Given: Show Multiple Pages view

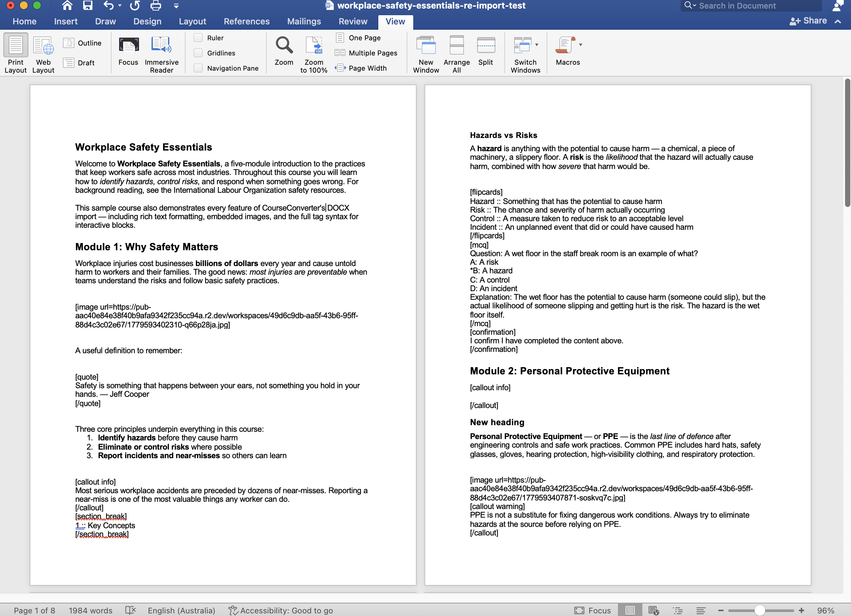Looking at the screenshot, I should point(366,53).
